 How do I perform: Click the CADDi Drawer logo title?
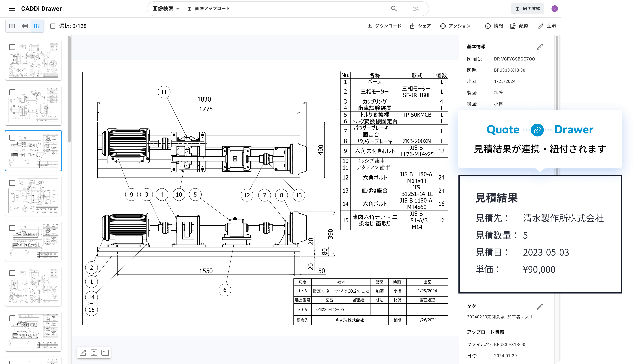[x=42, y=9]
